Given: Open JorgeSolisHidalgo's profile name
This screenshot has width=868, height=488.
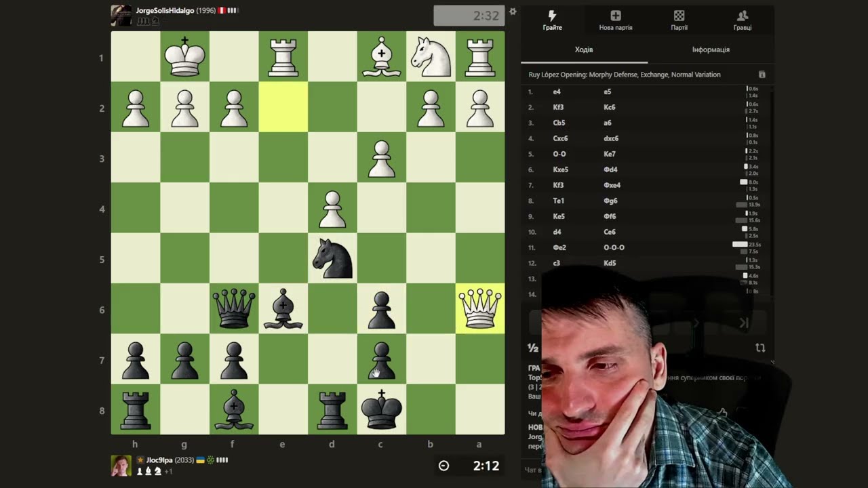Looking at the screenshot, I should pos(165,11).
